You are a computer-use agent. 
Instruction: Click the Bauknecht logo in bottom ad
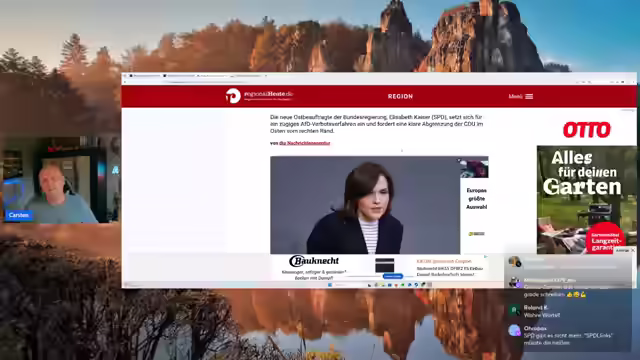(x=314, y=261)
